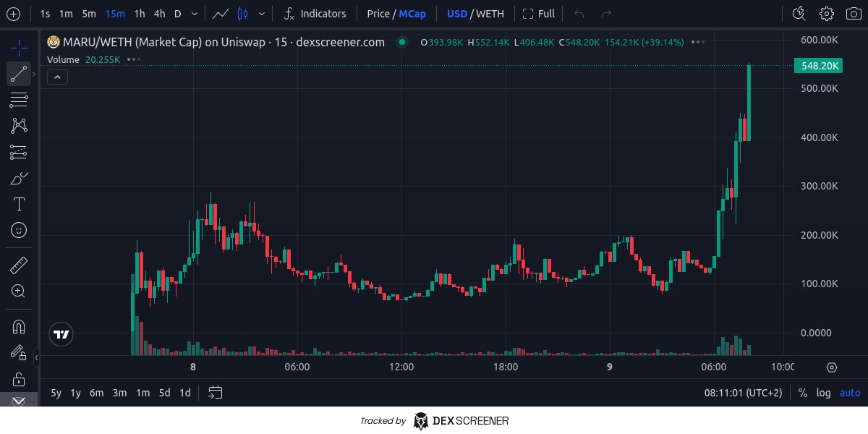Open the Indicators dialog
The height and width of the screenshot is (434, 868).
pos(315,13)
